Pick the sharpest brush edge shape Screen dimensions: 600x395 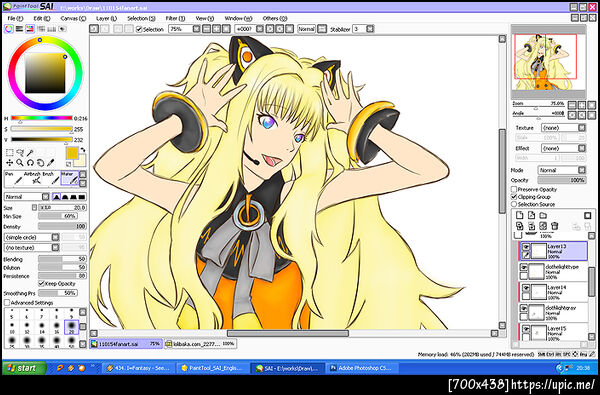click(57, 197)
